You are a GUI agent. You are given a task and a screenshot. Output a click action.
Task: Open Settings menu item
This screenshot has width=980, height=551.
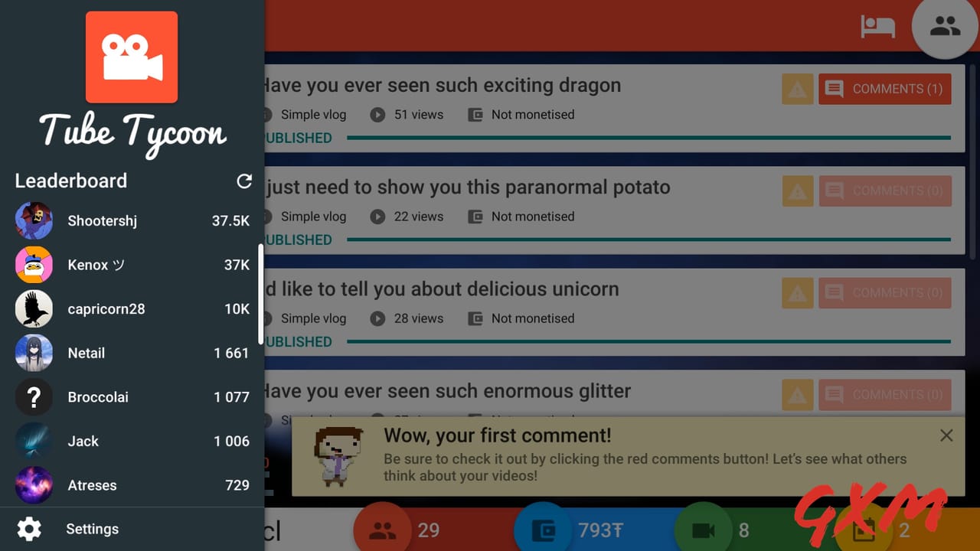coord(132,529)
